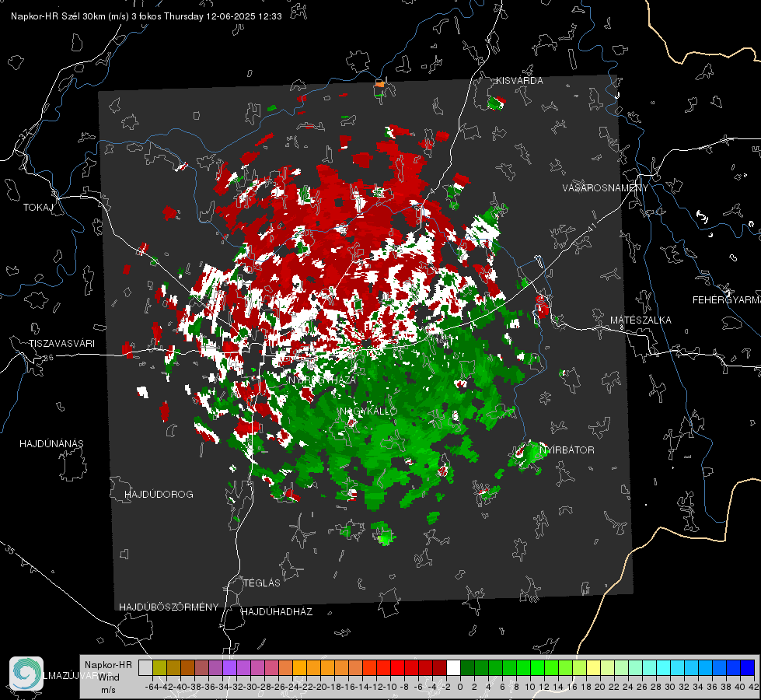Select the deep blue swatch between 40 and 42
The height and width of the screenshot is (700, 761).
[x=747, y=667]
